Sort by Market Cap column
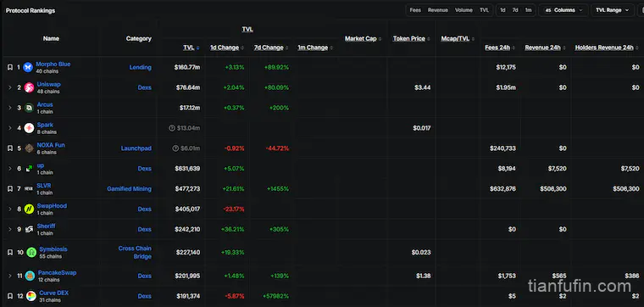 click(363, 39)
